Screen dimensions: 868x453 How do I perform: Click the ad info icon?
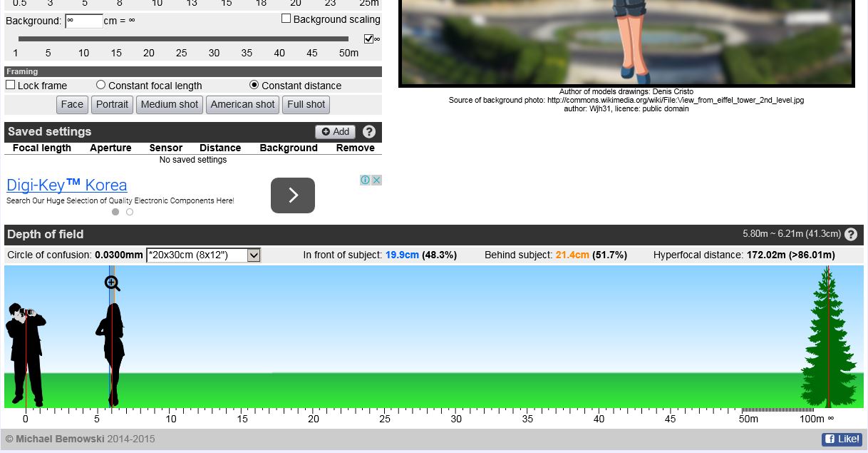click(x=365, y=180)
